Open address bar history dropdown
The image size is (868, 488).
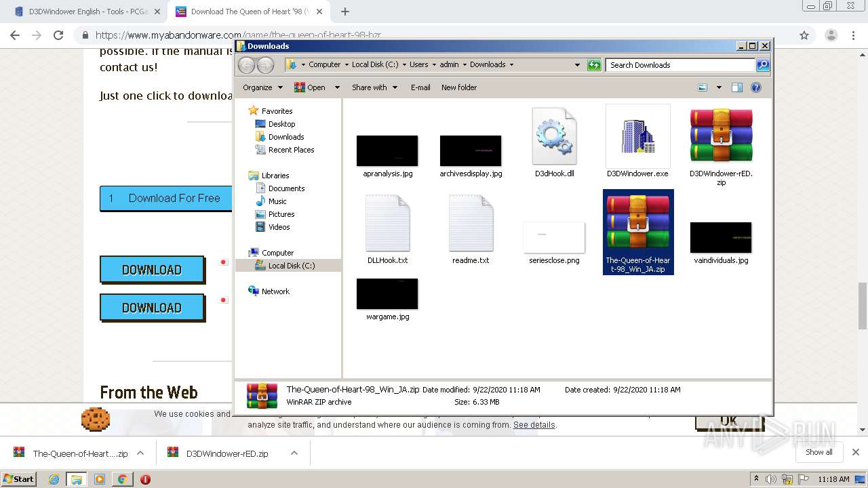click(x=577, y=65)
